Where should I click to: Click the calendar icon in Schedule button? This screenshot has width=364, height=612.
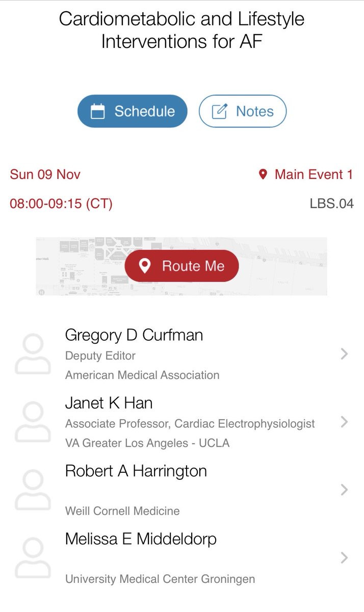click(x=97, y=111)
